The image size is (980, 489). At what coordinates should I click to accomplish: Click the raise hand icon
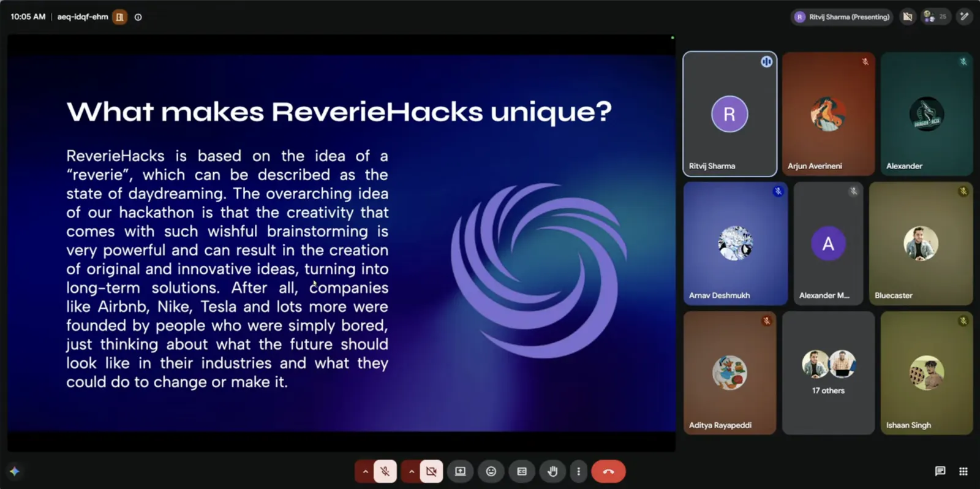pyautogui.click(x=552, y=471)
